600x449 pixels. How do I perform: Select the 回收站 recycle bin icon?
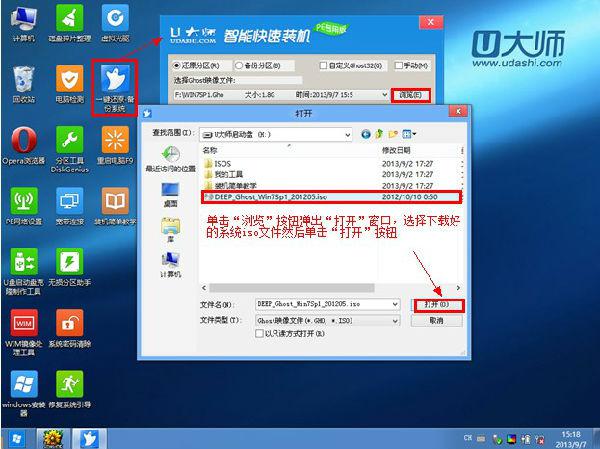(x=24, y=84)
